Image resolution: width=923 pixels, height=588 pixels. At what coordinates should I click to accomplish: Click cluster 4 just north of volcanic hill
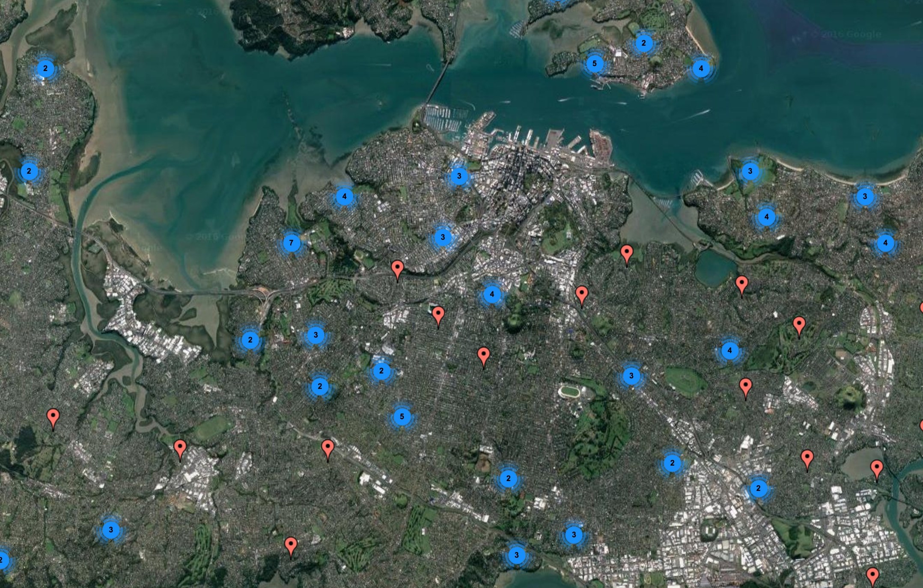tap(491, 294)
